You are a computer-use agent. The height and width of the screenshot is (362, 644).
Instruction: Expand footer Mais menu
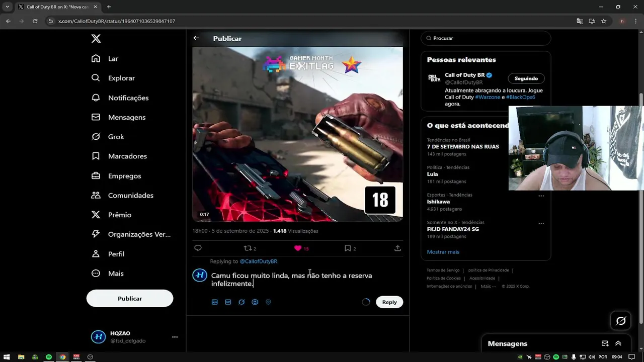(x=488, y=287)
